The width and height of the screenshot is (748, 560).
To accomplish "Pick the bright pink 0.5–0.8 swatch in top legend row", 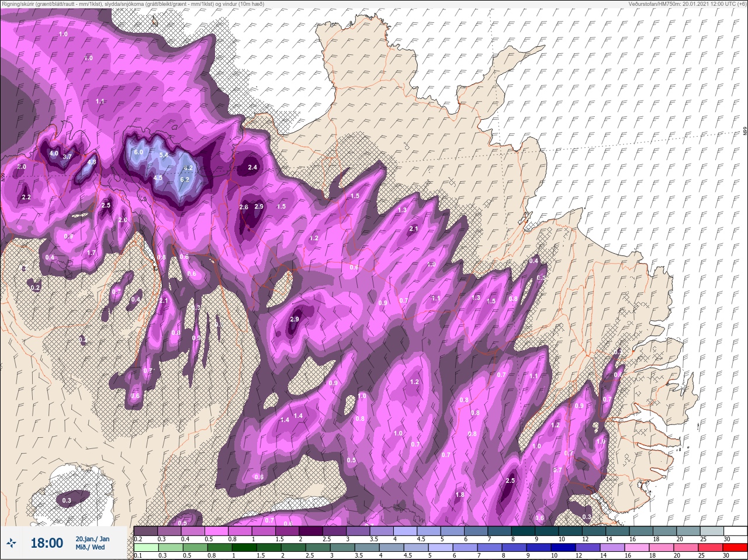I will (216, 531).
